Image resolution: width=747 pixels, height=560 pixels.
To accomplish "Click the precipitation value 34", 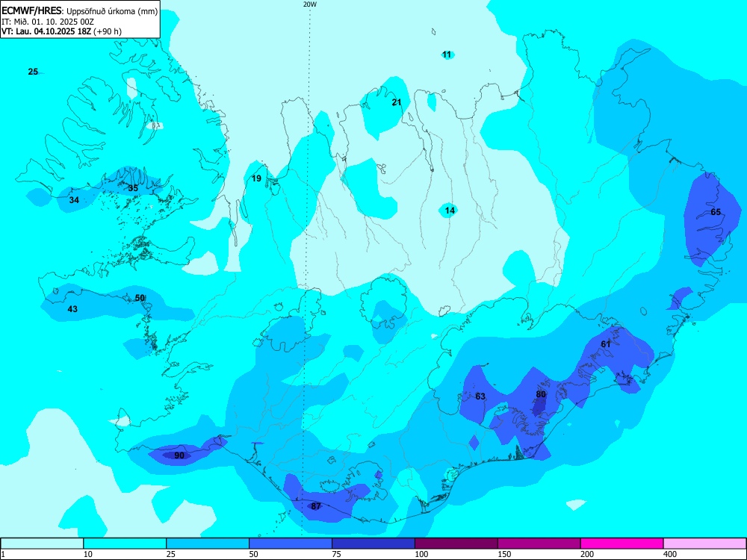I will point(74,200).
